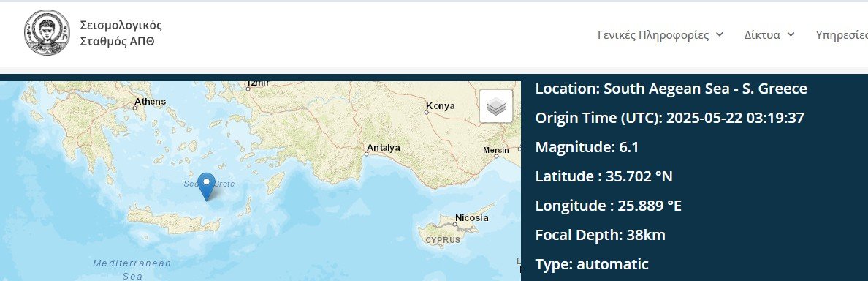Click the university seal logo
The image size is (868, 281).
tap(47, 33)
